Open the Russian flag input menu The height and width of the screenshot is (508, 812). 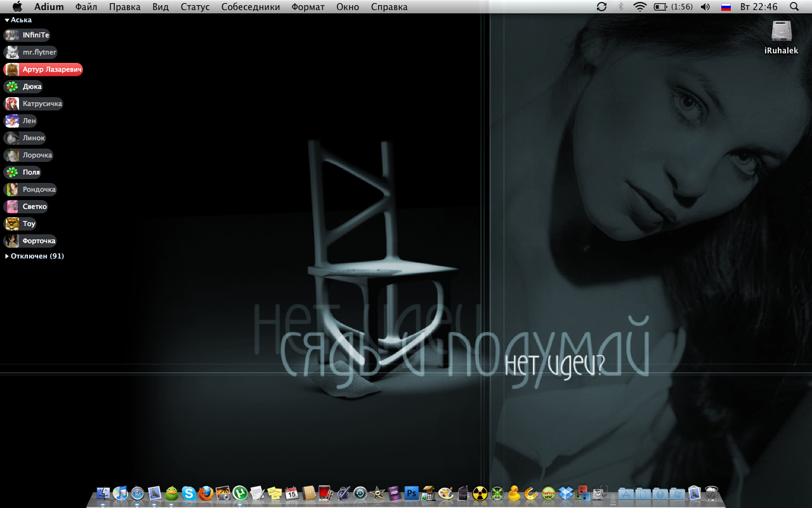click(726, 7)
